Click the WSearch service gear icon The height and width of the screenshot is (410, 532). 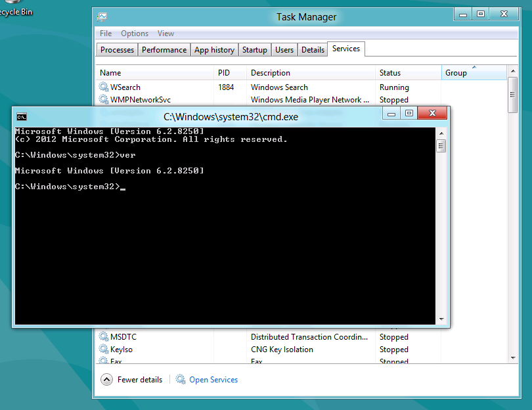tap(104, 87)
